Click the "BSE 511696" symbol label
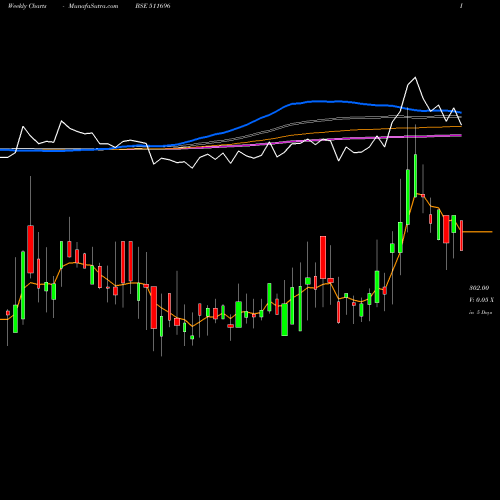The height and width of the screenshot is (500, 500). (153, 6)
